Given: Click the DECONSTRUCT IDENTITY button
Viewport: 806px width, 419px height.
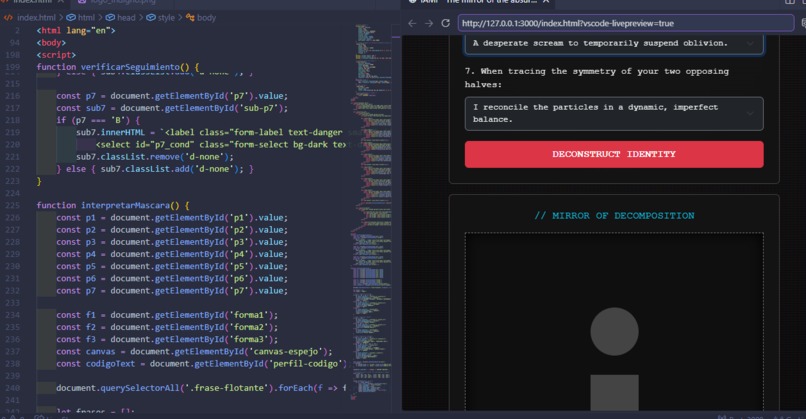Looking at the screenshot, I should click(x=614, y=154).
